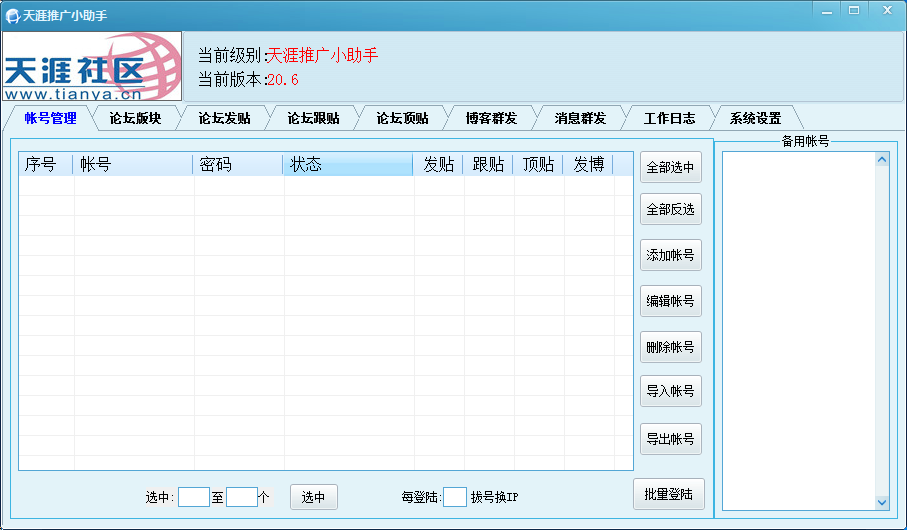Click the 导入帐号 button

coord(670,391)
